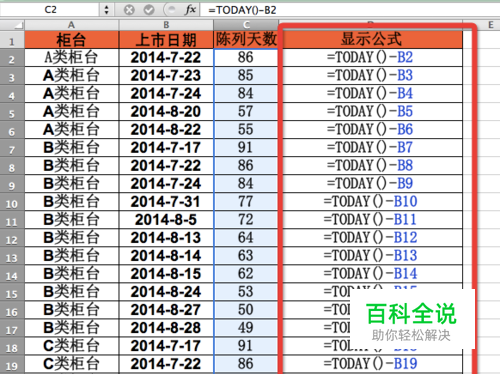This screenshot has height=374, width=500.
Task: Click cell C5 showing 57
Action: 246,112
